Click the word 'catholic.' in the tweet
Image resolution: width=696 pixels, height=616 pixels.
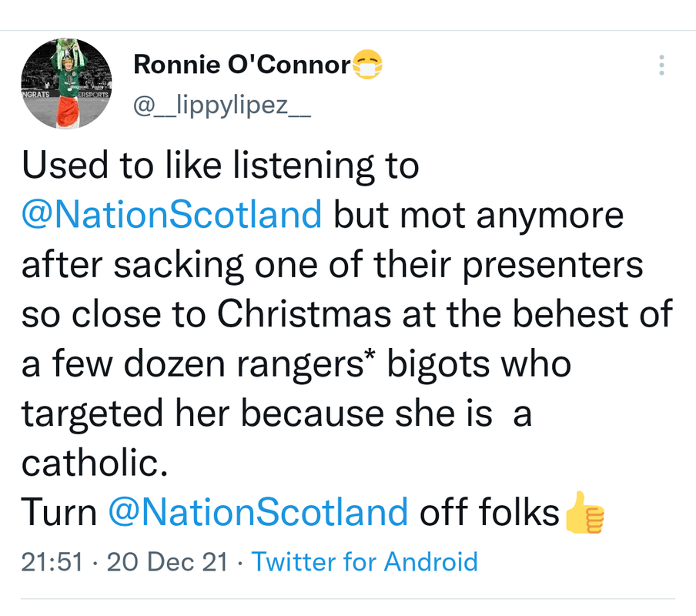92,462
